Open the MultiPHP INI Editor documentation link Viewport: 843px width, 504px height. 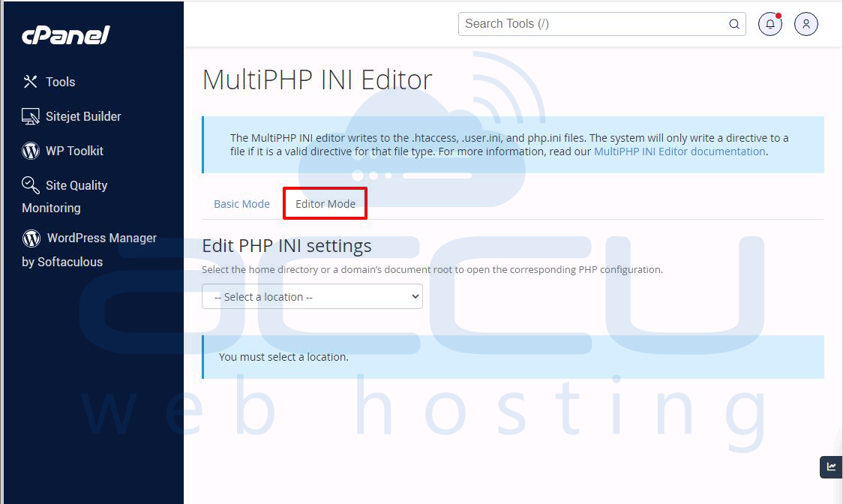[679, 151]
